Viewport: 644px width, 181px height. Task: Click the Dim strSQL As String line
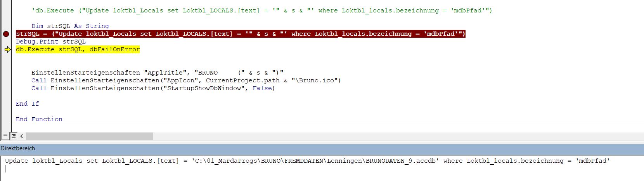point(70,26)
